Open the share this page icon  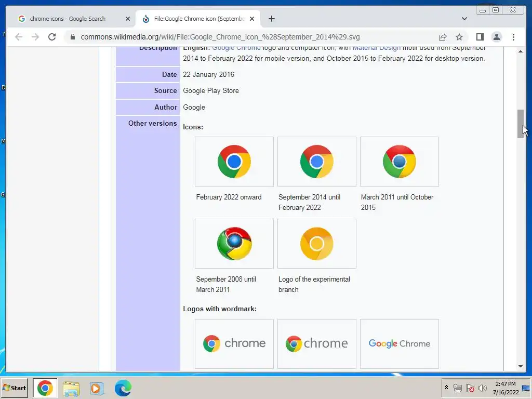pos(443,37)
